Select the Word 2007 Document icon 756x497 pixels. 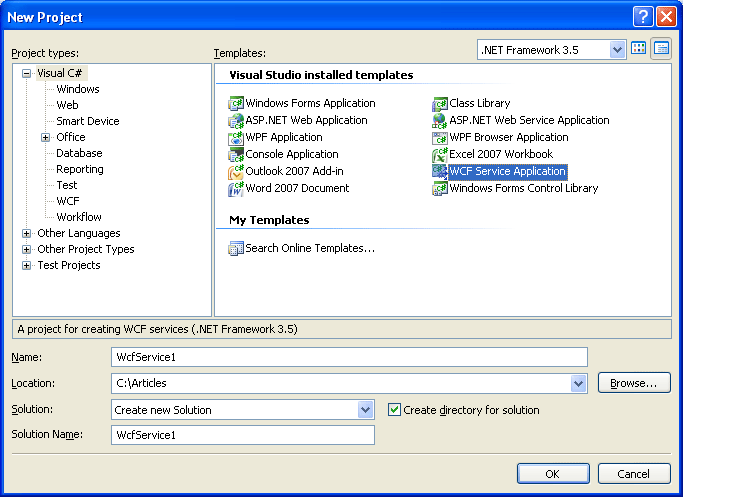click(x=236, y=188)
